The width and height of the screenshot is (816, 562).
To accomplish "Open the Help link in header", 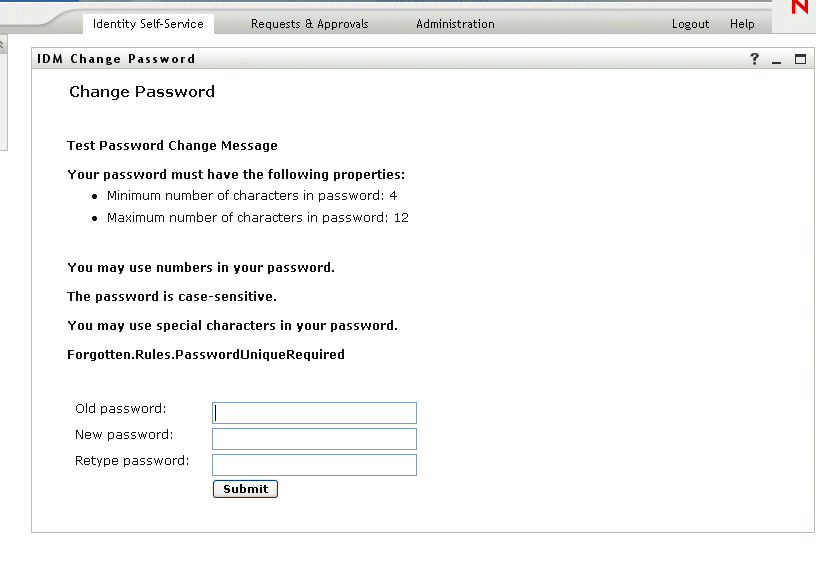I will (742, 24).
